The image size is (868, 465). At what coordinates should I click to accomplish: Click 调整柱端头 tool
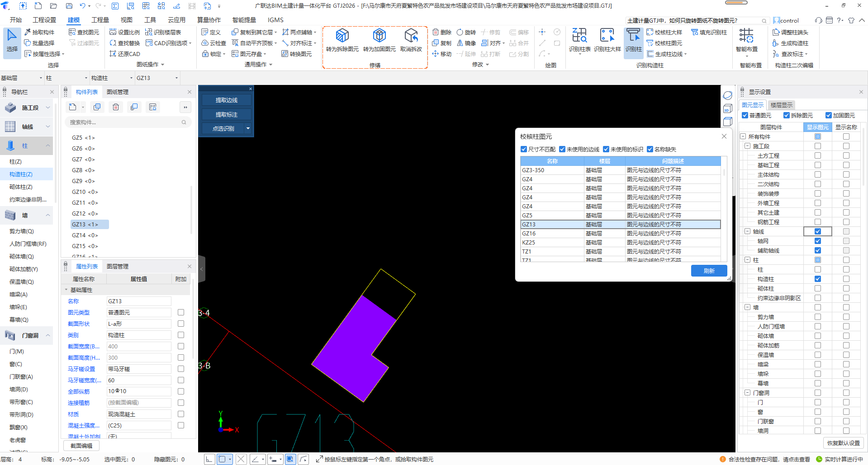[x=790, y=32]
